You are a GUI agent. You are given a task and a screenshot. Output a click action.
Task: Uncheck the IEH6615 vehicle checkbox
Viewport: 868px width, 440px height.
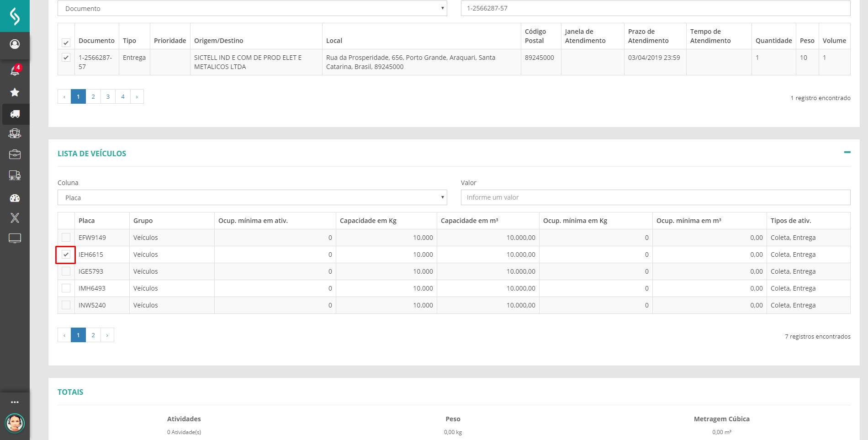click(66, 254)
